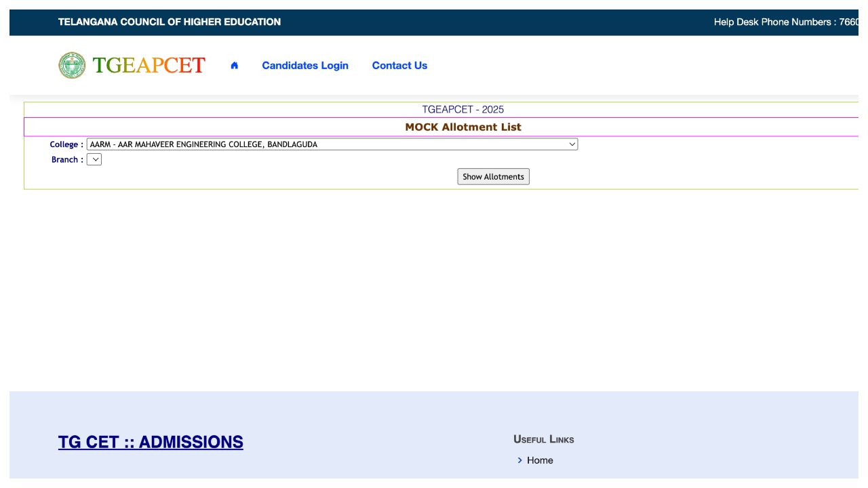Open the College selection dropdown
This screenshot has height=488, width=868.
pos(332,144)
